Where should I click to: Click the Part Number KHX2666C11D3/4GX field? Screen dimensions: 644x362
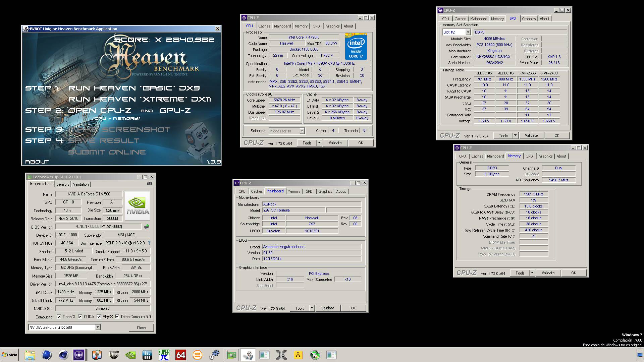pyautogui.click(x=494, y=57)
